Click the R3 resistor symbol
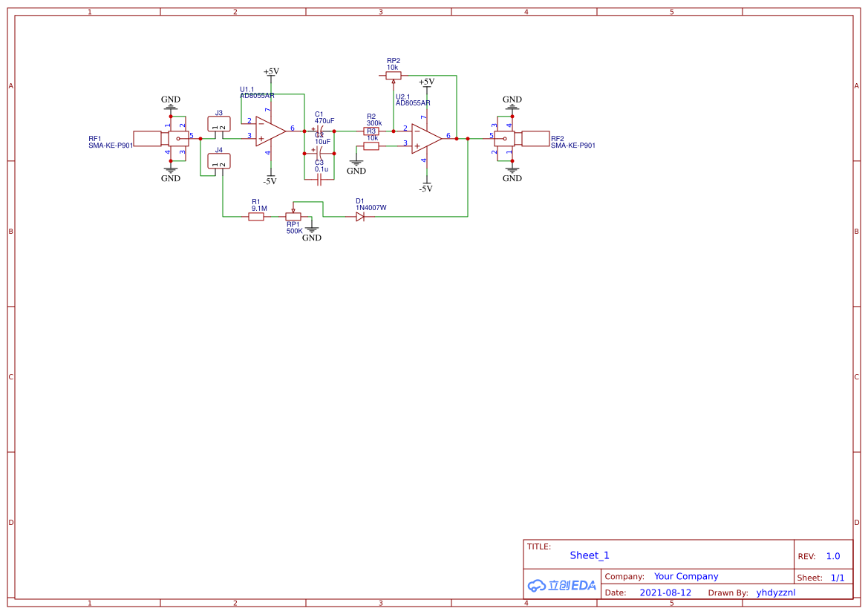Screen dimensions: 868x614 (371, 146)
